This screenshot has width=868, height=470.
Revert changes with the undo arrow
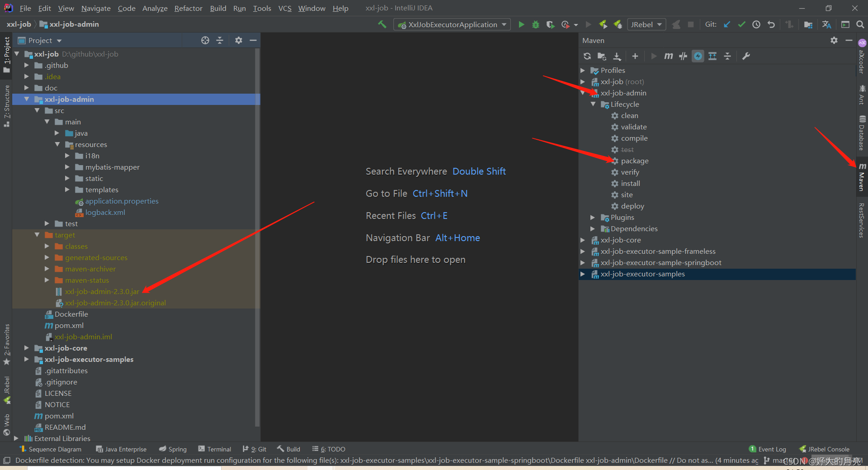[x=771, y=24]
